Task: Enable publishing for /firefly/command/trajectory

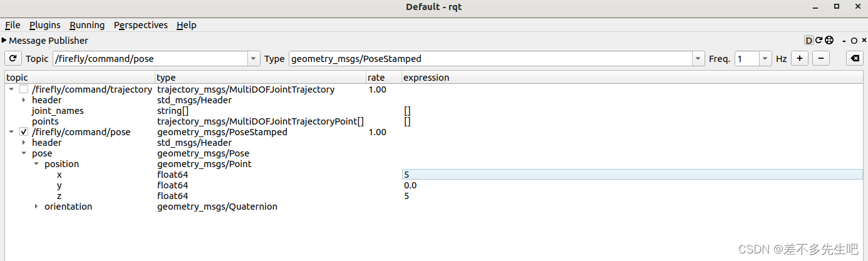Action: [24, 90]
